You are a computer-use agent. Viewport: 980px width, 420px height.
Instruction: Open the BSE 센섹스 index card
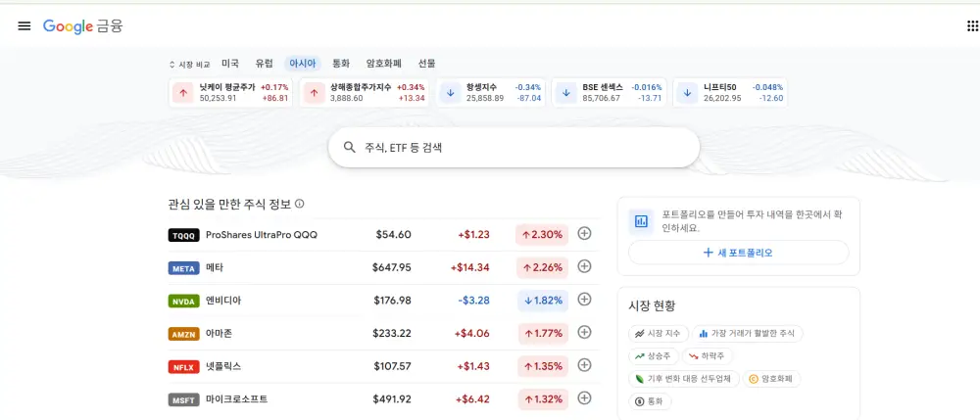click(610, 92)
